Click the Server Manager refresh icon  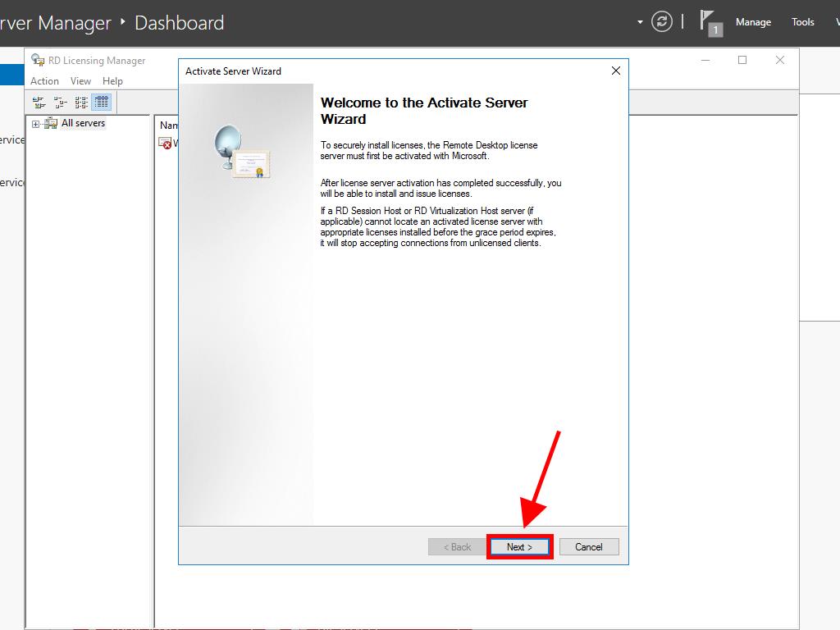(661, 22)
